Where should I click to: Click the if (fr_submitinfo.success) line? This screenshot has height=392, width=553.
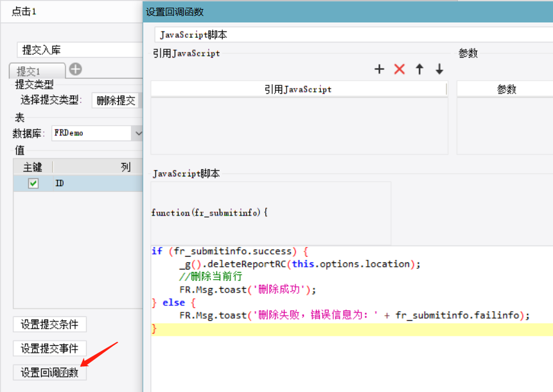tap(230, 251)
